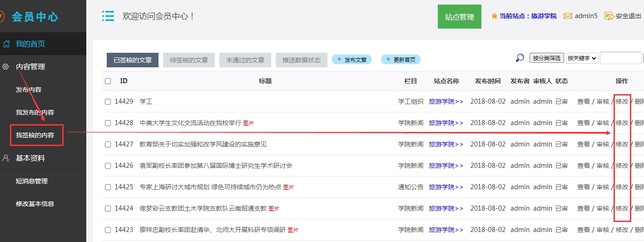Click the hamburger menu list icon
This screenshot has height=242, width=644.
click(108, 16)
